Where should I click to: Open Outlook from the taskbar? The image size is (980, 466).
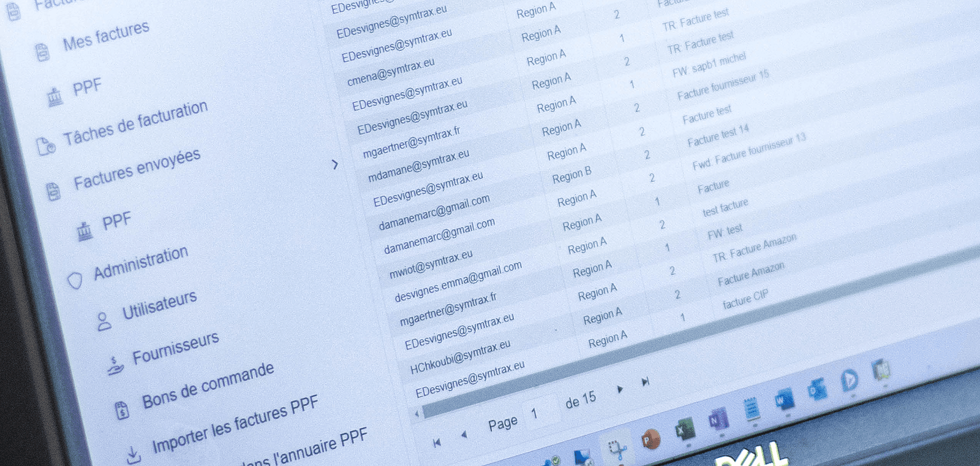click(x=816, y=389)
